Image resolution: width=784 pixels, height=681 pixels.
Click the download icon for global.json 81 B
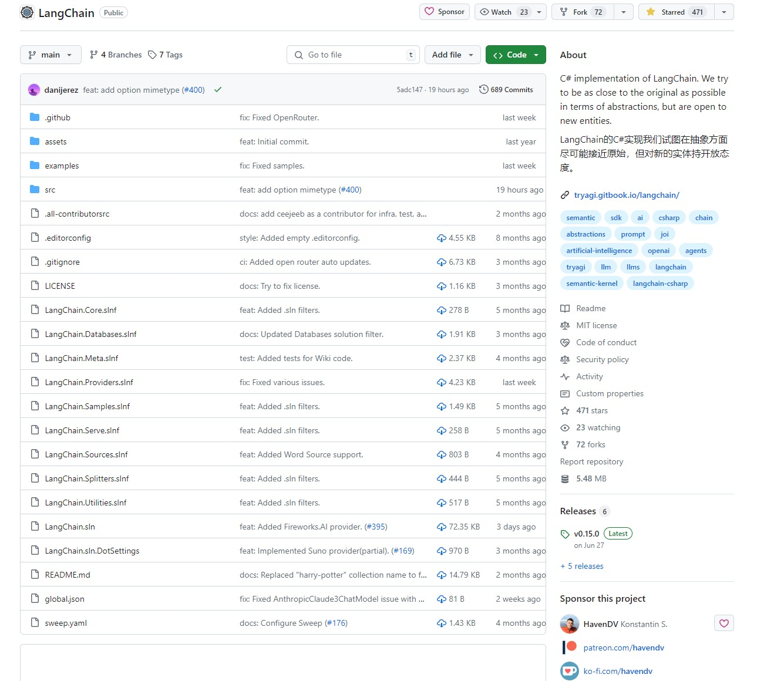point(442,599)
